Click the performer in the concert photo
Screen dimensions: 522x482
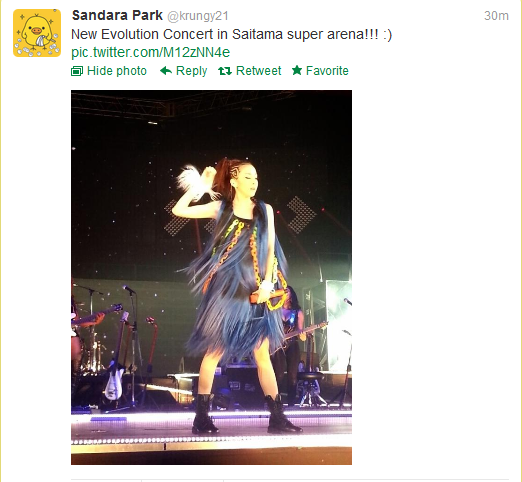point(237,295)
